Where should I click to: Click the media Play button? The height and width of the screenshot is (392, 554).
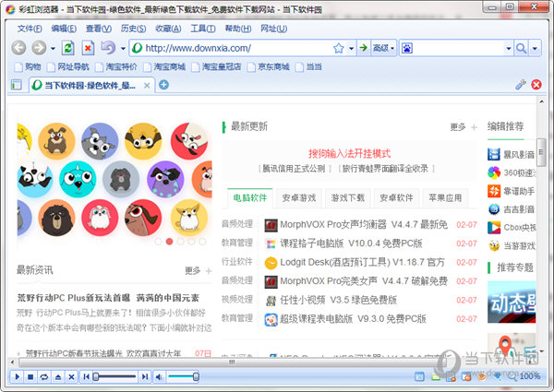pyautogui.click(x=17, y=377)
